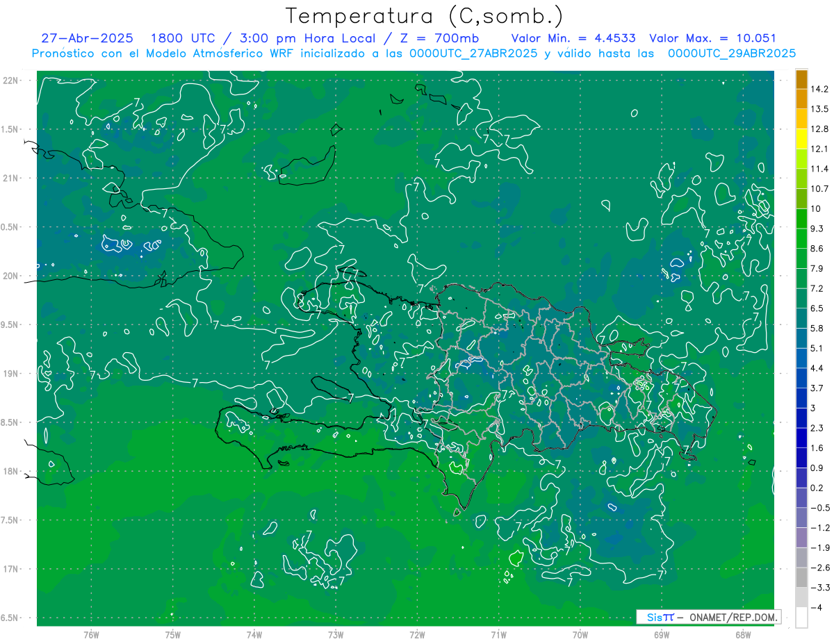Click the "14.2" legend value
The width and height of the screenshot is (834, 644).
click(819, 89)
